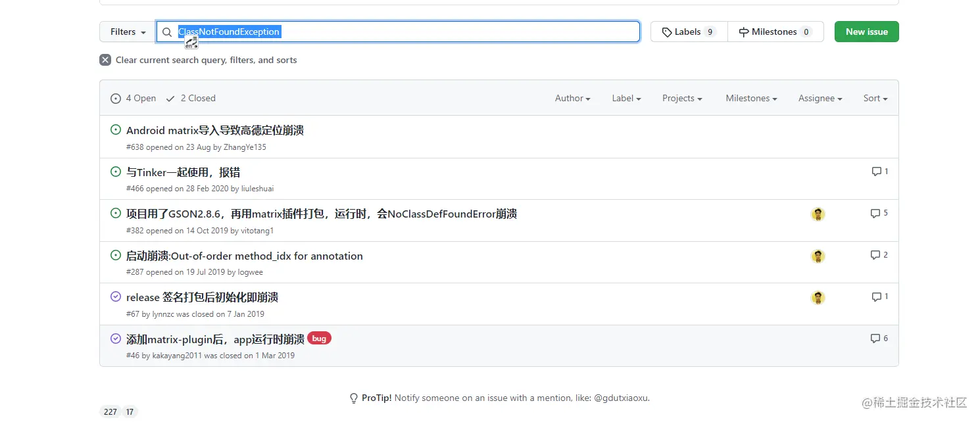
Task: Click open-issue icon for Android matrix issue
Action: (116, 130)
